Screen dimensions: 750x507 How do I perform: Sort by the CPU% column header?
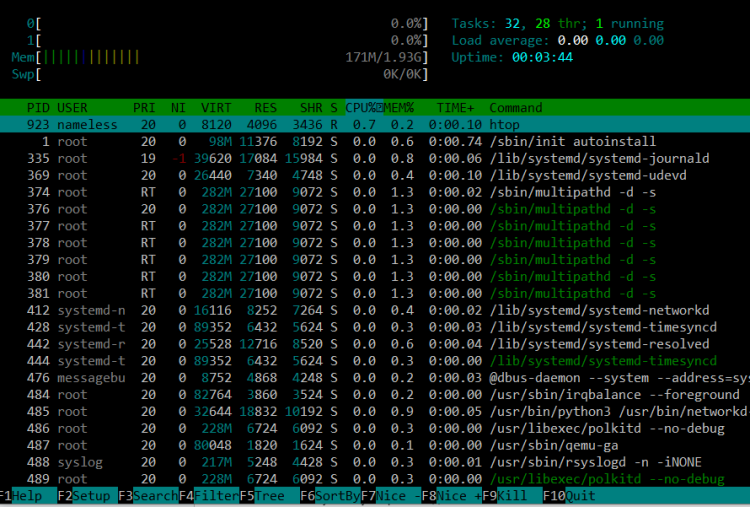(x=365, y=108)
